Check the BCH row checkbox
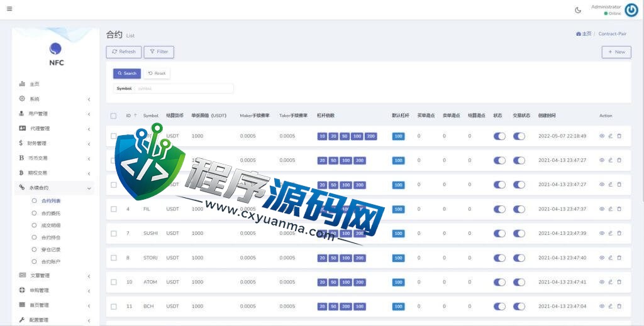The width and height of the screenshot is (644, 326). point(113,307)
